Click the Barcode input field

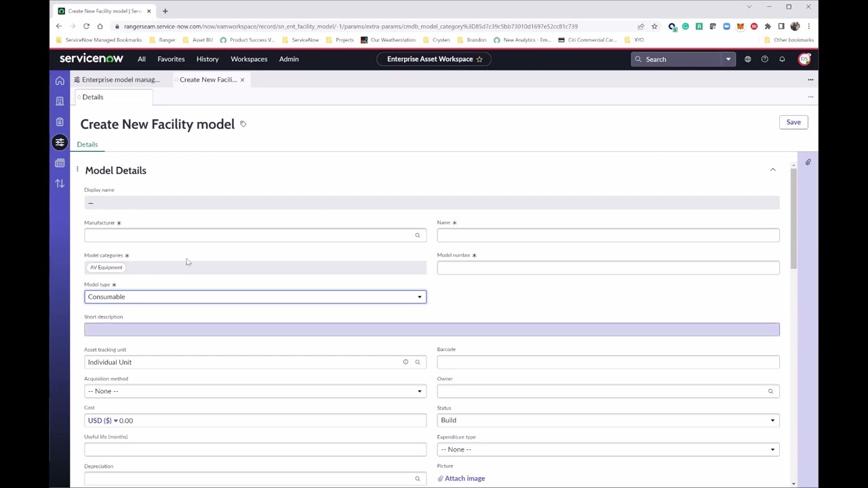pos(608,362)
